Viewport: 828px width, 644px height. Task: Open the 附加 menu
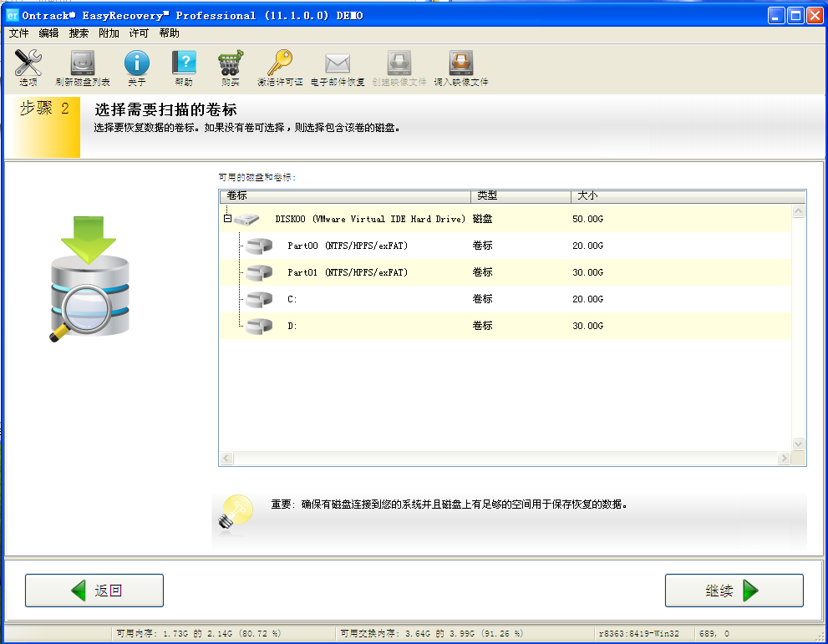[109, 33]
